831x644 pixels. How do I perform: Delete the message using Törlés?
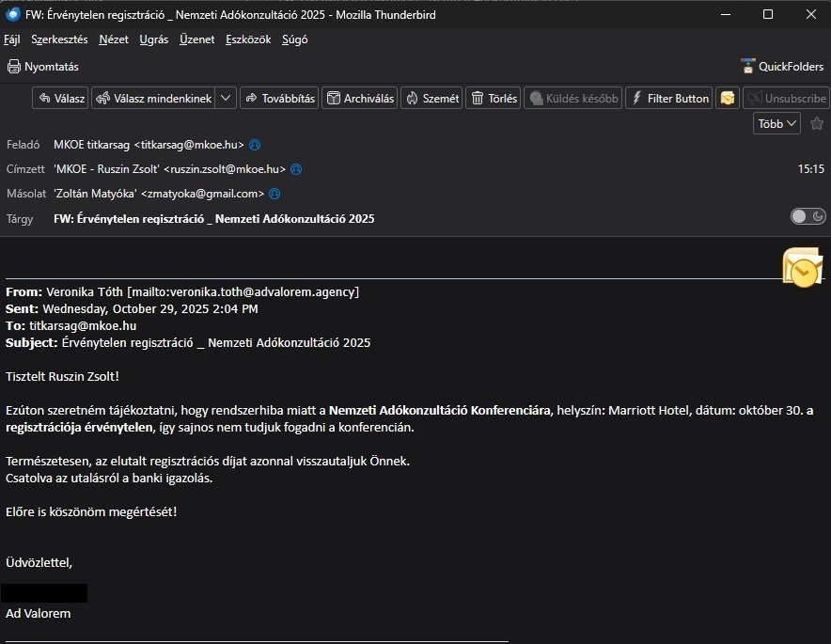point(494,99)
